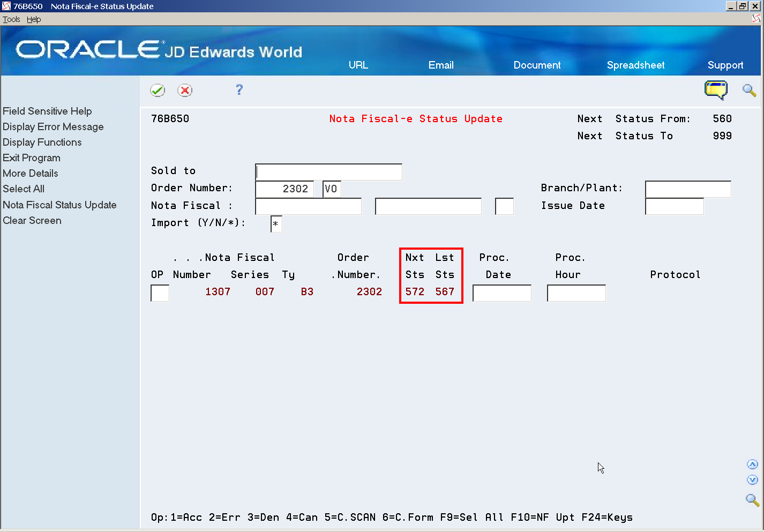Click the icon at the menu bar's right end
The width and height of the screenshot is (764, 532).
(756, 19)
